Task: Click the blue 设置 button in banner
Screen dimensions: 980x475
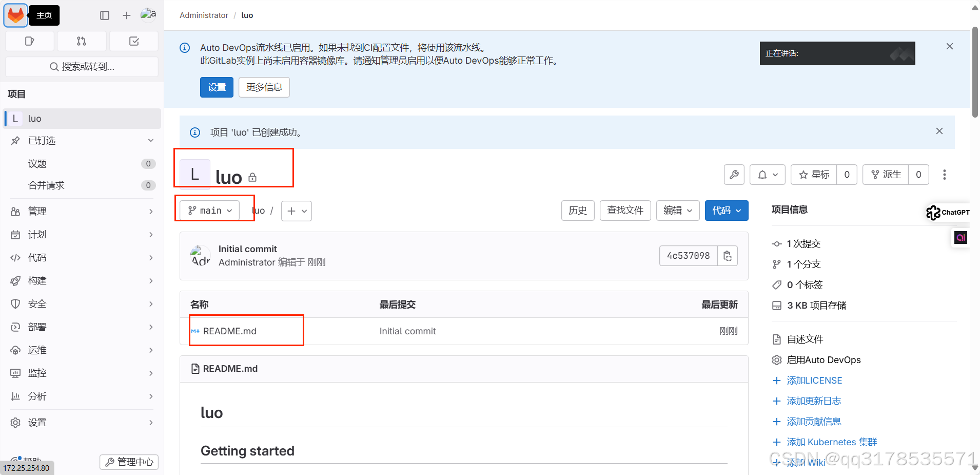Action: [217, 87]
